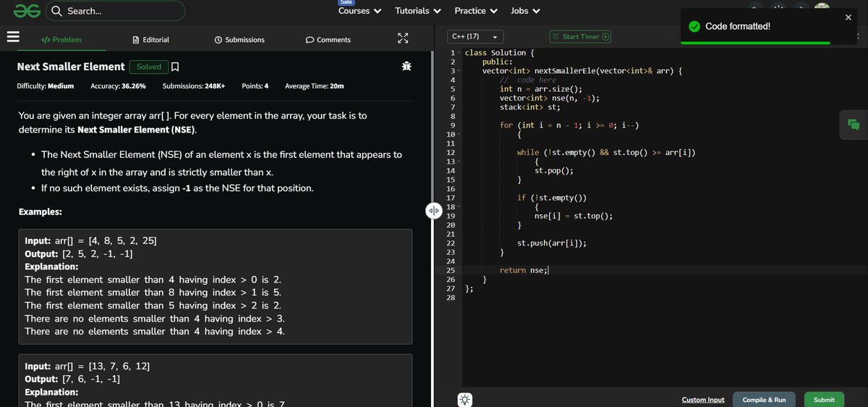Expand the Tutorials menu
The width and height of the screenshot is (868, 407).
(x=418, y=11)
